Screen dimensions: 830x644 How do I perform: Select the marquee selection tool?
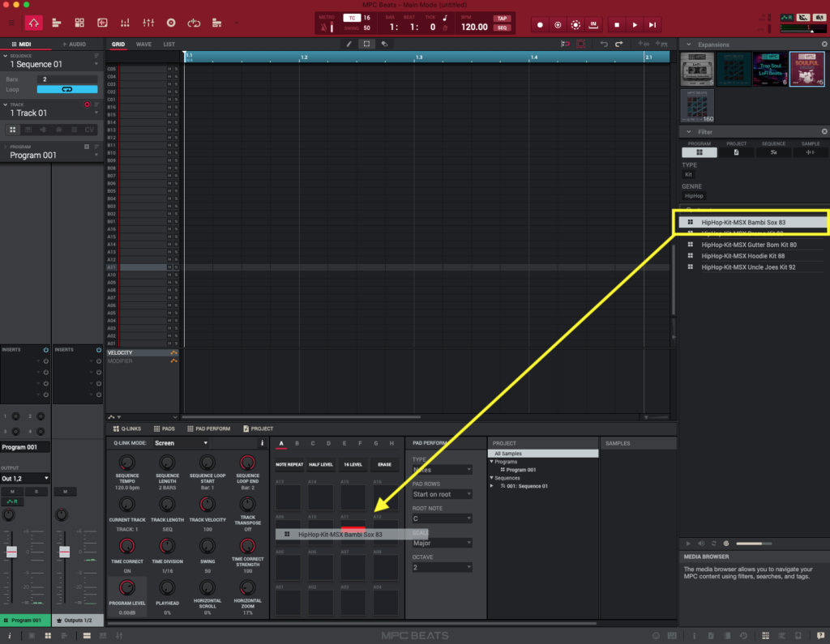(366, 44)
